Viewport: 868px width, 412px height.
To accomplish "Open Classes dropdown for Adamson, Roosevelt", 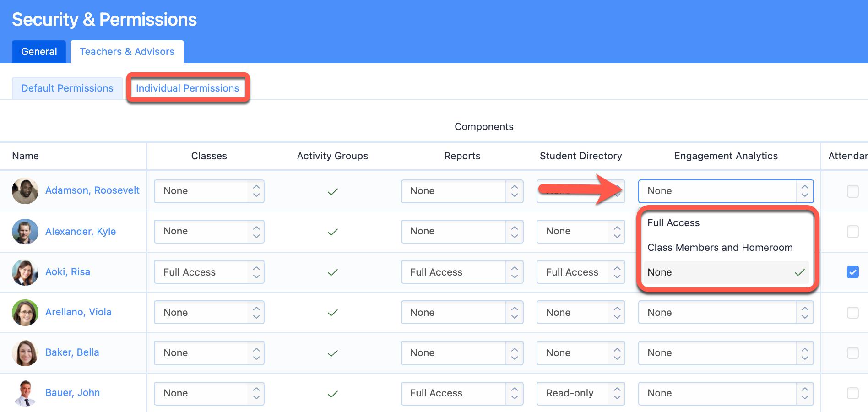I will (x=209, y=191).
